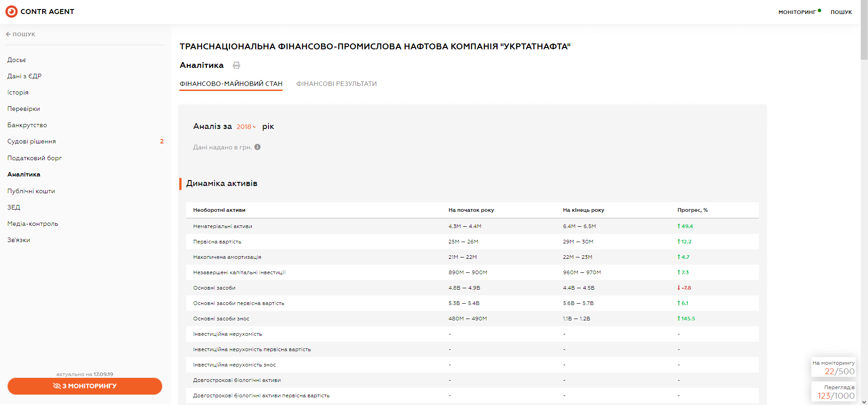Click the 49.4 progress value
The height and width of the screenshot is (405, 868).
685,226
